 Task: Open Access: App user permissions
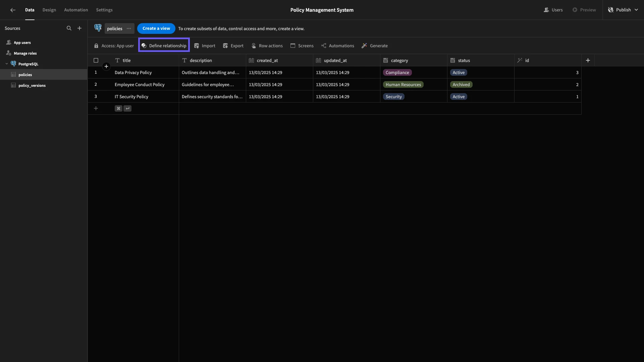(x=114, y=46)
